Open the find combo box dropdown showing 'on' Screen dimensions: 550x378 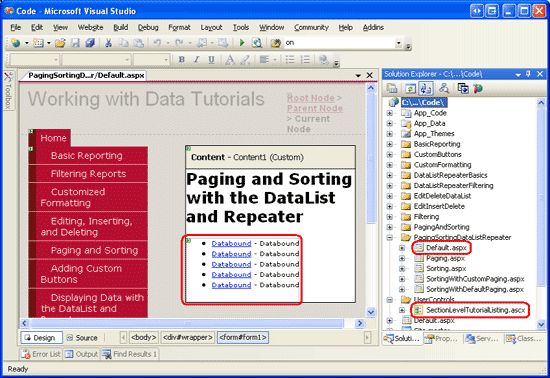pyautogui.click(x=398, y=43)
